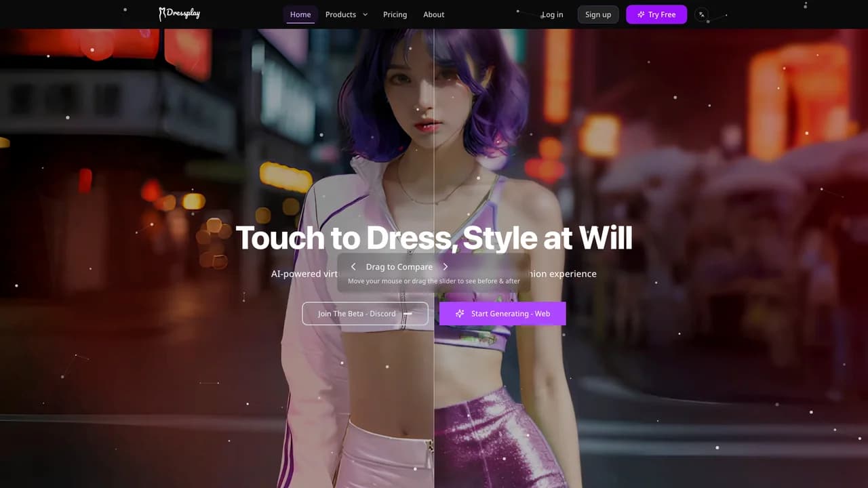Screen dimensions: 868x488
Task: Click the Try Free button
Action: [x=656, y=14]
